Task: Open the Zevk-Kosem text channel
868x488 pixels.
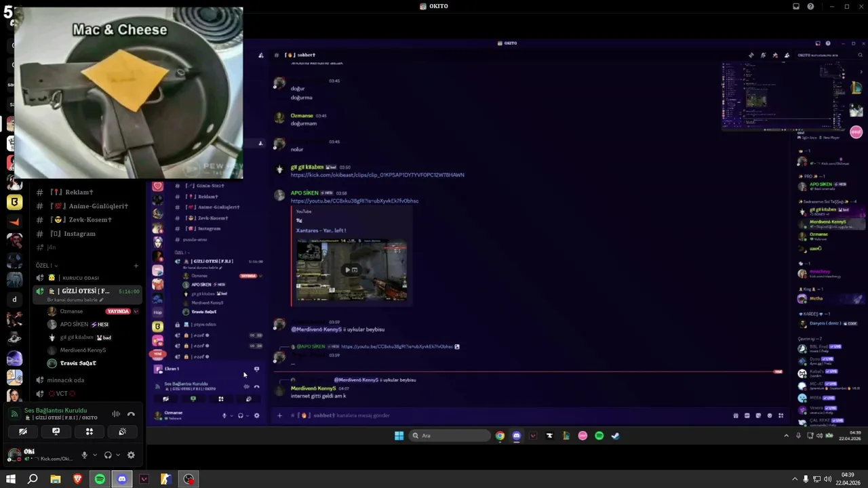Action: pos(87,220)
